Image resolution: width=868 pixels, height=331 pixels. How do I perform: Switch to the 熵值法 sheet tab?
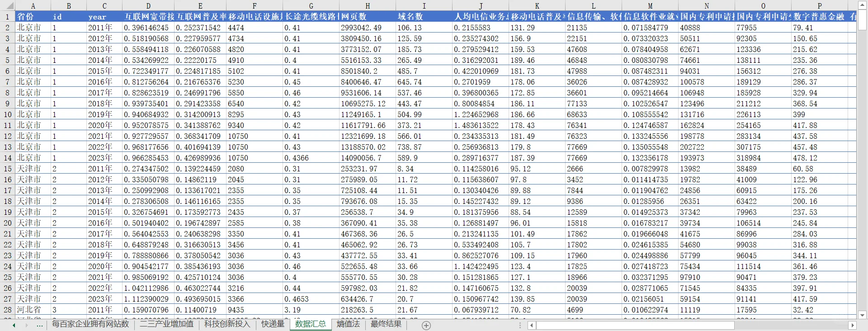pos(348,324)
